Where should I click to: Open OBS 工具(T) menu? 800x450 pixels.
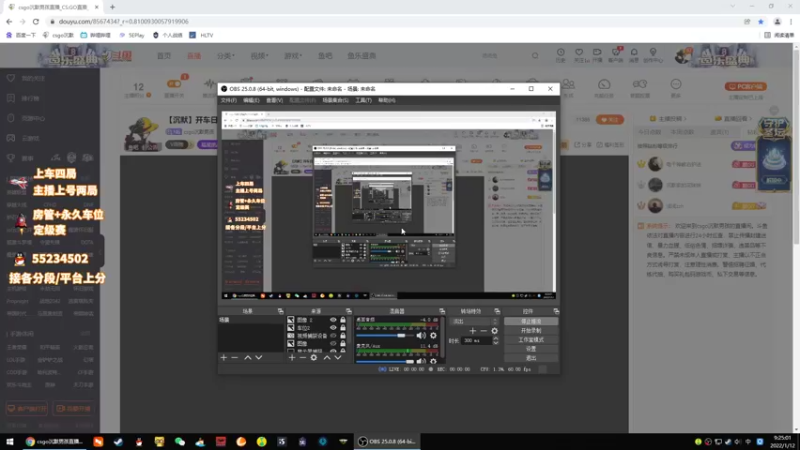(x=363, y=101)
